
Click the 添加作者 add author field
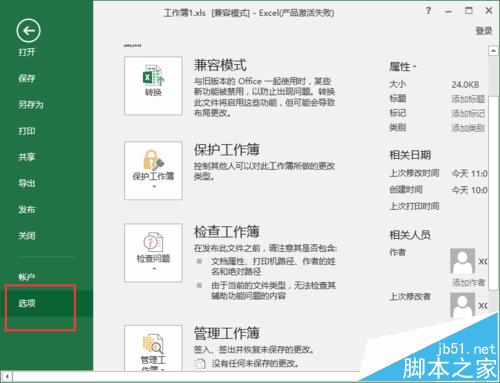pos(468,283)
